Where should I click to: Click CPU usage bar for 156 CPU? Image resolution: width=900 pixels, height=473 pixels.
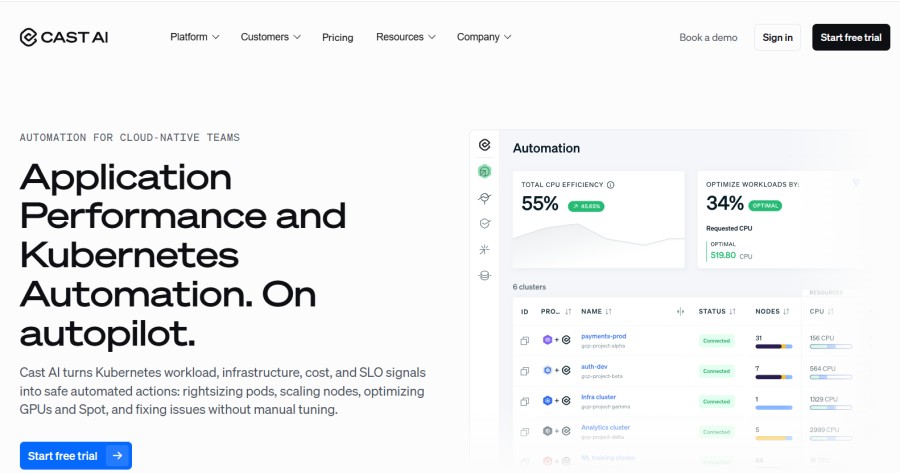(831, 347)
